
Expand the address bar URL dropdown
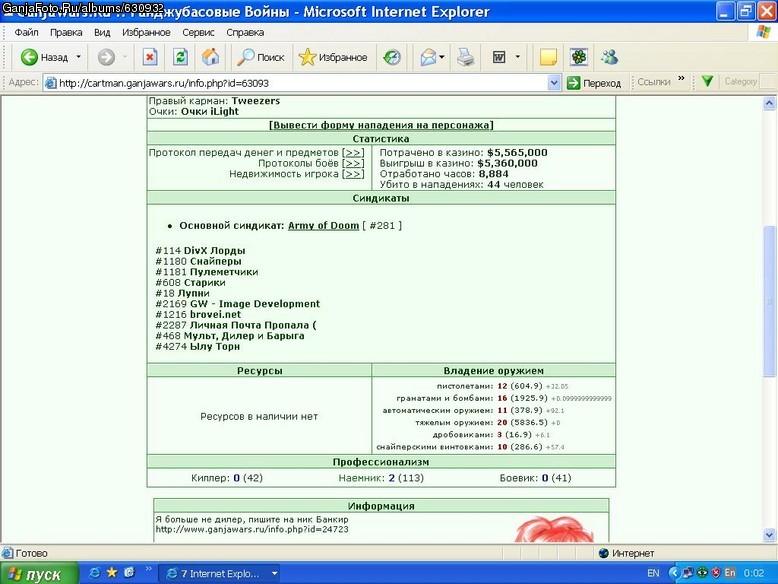[554, 83]
